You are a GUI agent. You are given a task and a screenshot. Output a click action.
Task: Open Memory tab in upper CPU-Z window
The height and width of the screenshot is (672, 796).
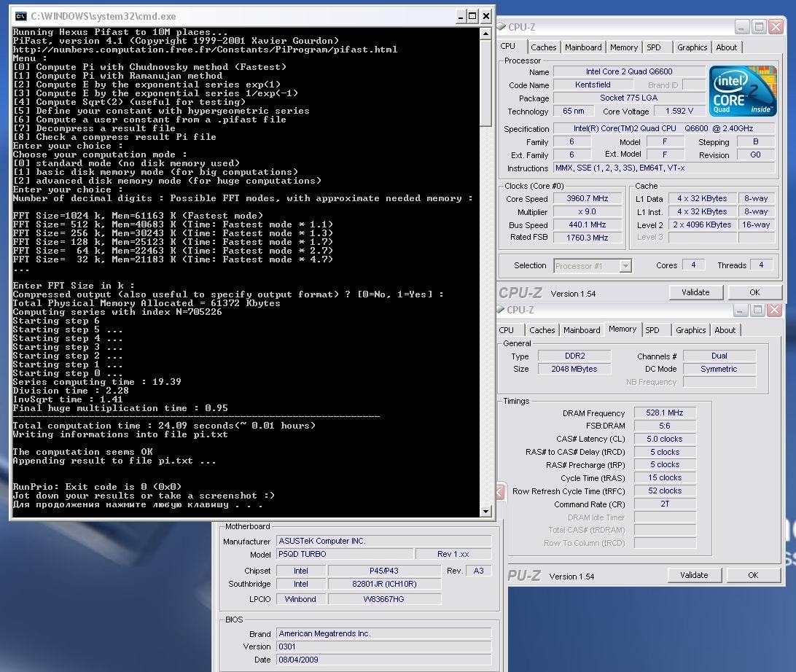point(623,47)
